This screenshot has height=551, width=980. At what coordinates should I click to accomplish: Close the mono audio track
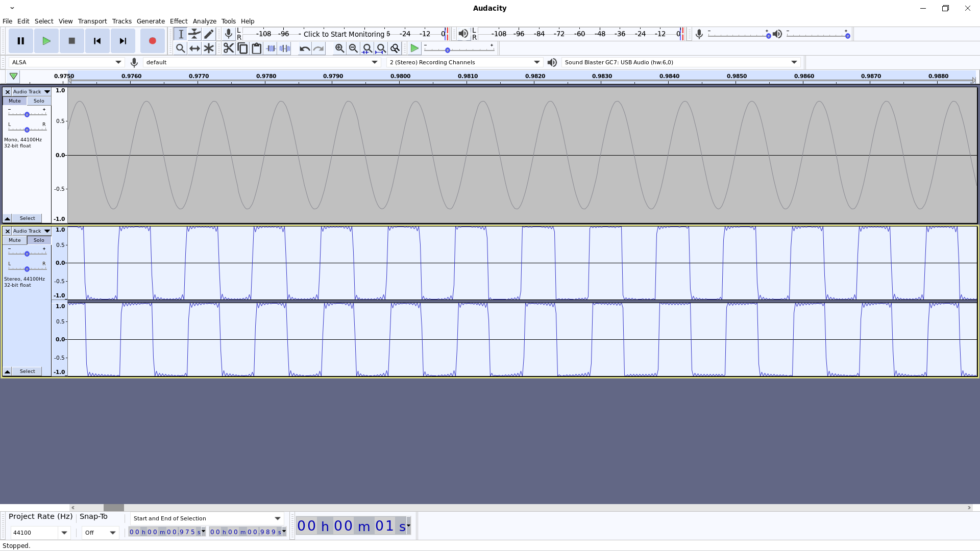(7, 92)
